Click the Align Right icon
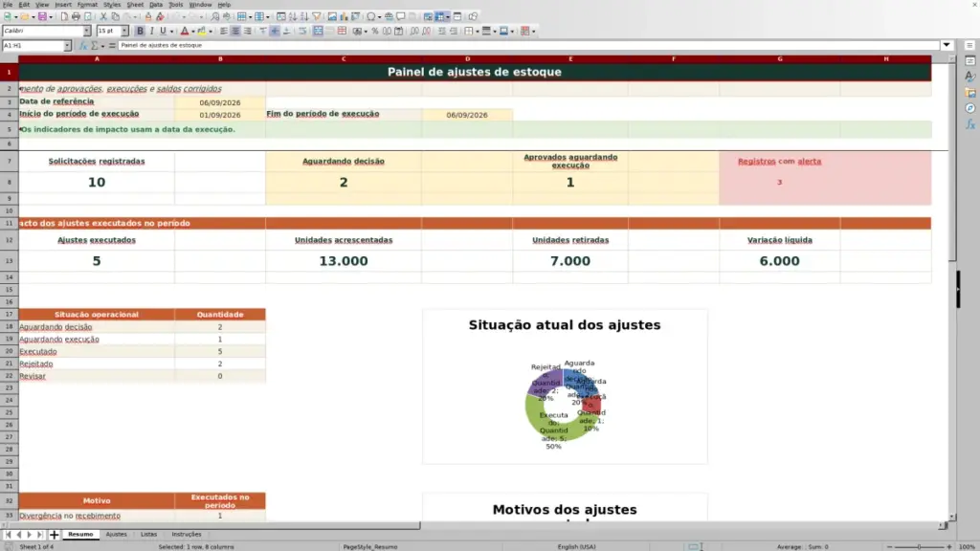The height and width of the screenshot is (551, 980). (x=248, y=32)
